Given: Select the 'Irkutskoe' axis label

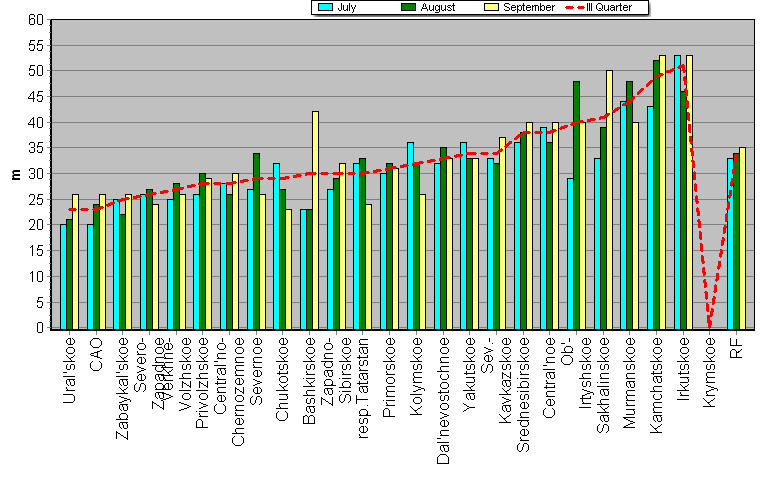Looking at the screenshot, I should tap(683, 370).
